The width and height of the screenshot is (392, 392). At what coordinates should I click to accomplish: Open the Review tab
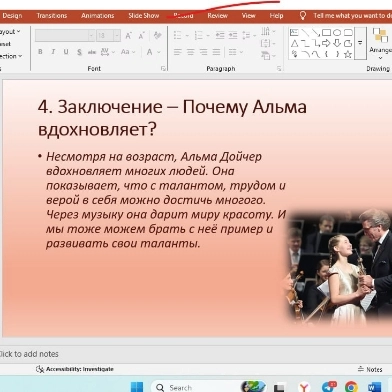tap(217, 16)
